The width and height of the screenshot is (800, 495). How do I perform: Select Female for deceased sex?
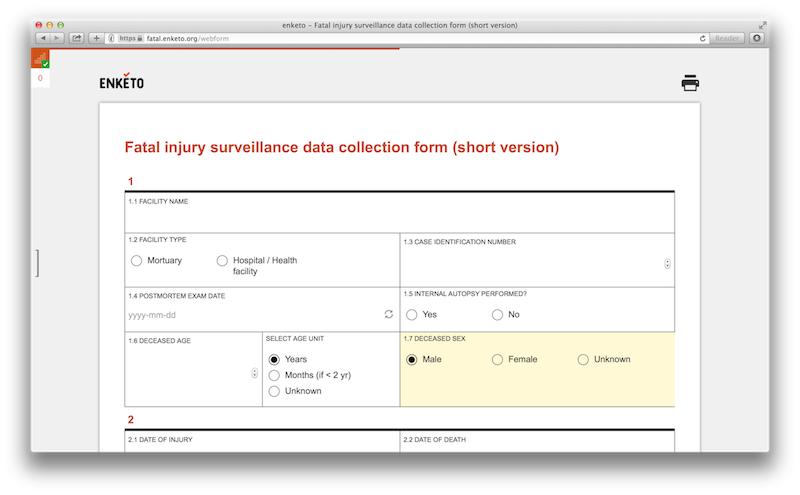pyautogui.click(x=497, y=359)
